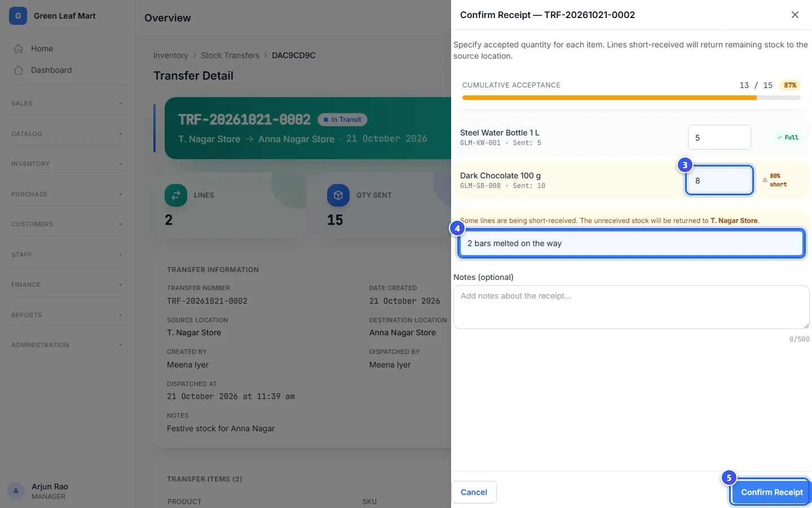
Task: Click the Green Leaf Mart logo badge
Action: tap(18, 16)
